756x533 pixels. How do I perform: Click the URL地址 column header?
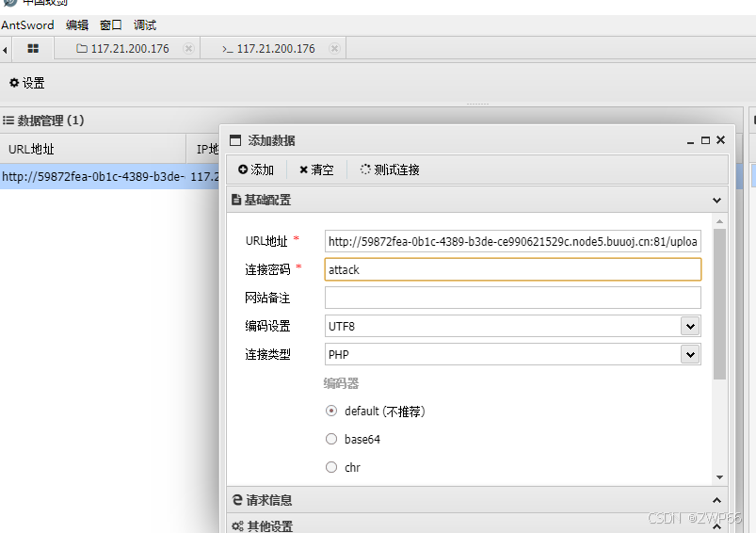[x=92, y=149]
